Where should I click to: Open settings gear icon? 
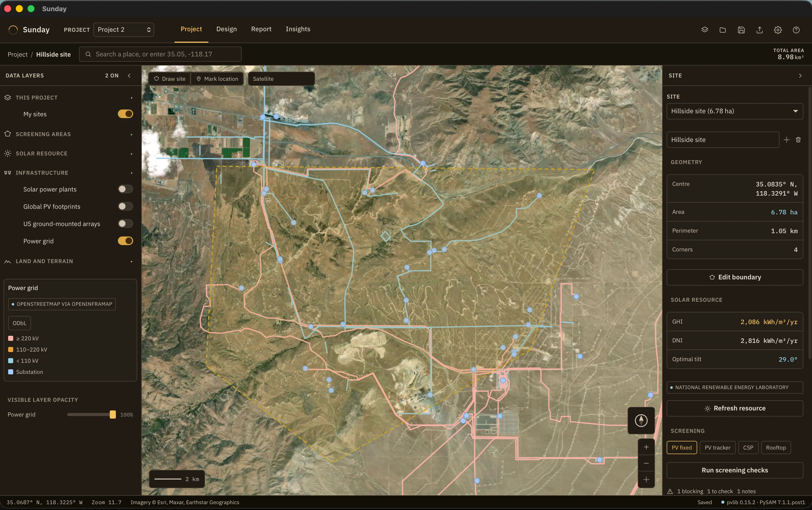[x=778, y=30]
